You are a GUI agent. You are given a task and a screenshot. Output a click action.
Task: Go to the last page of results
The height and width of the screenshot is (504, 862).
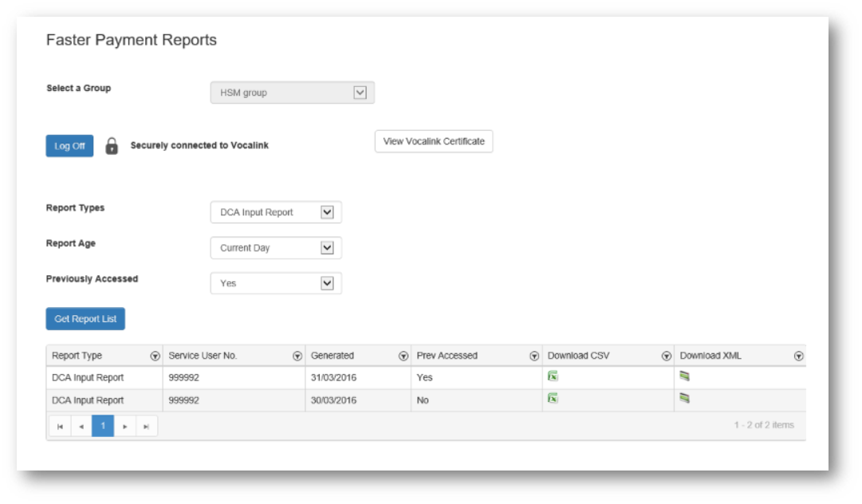[146, 426]
